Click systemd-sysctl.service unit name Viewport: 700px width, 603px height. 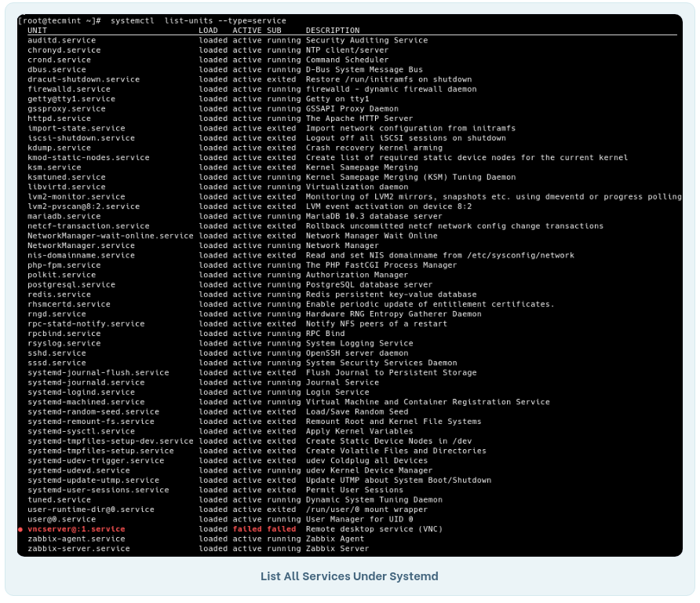click(x=82, y=432)
